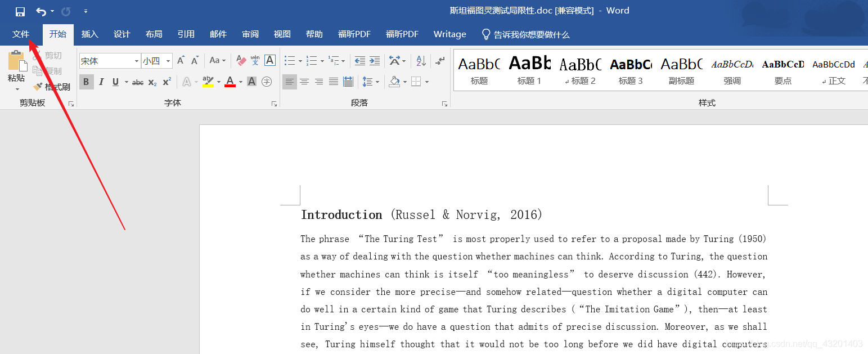Click the increase indent icon
Image resolution: width=868 pixels, height=354 pixels.
coord(375,61)
